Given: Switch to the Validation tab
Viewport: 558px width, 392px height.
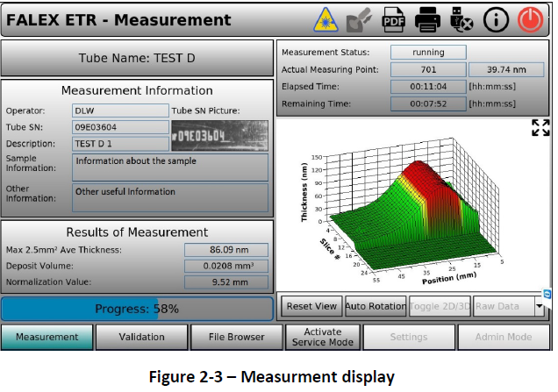Looking at the screenshot, I should [140, 337].
